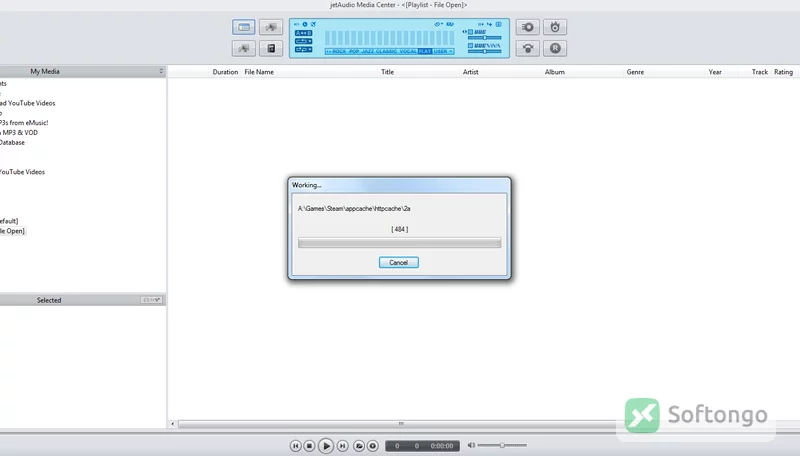Adjust the BBE level slider
Screen dimensions: 800x456
coord(484,38)
